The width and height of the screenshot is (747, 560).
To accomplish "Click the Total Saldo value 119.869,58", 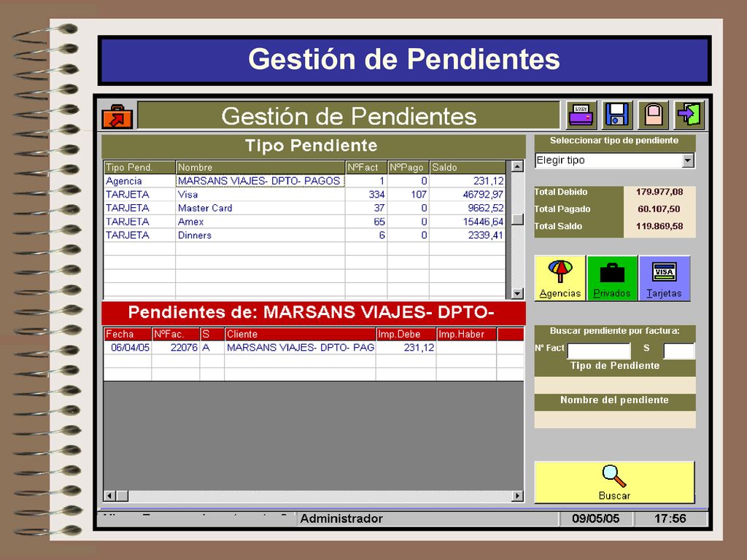I will tap(659, 226).
